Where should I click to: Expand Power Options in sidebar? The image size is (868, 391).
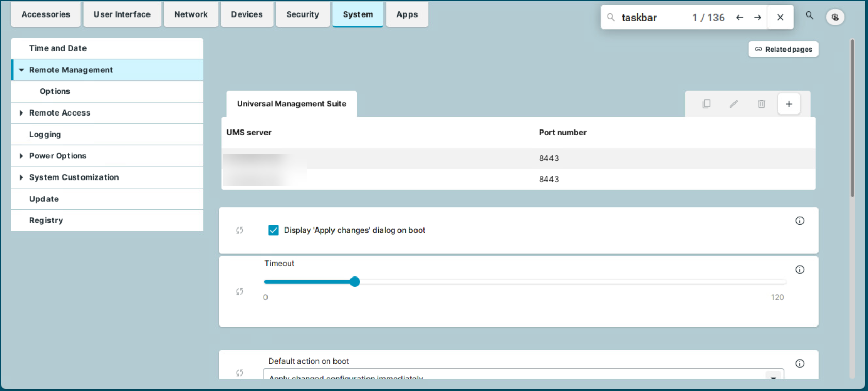click(21, 156)
